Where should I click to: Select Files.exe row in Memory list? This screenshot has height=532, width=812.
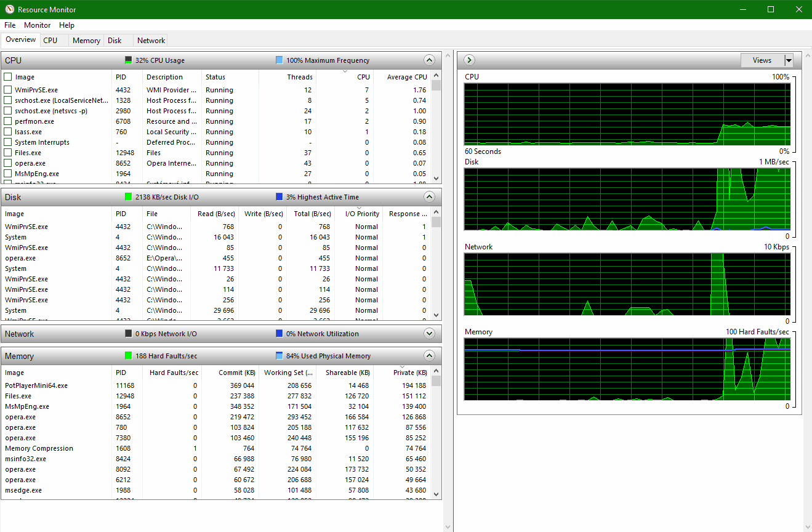216,396
